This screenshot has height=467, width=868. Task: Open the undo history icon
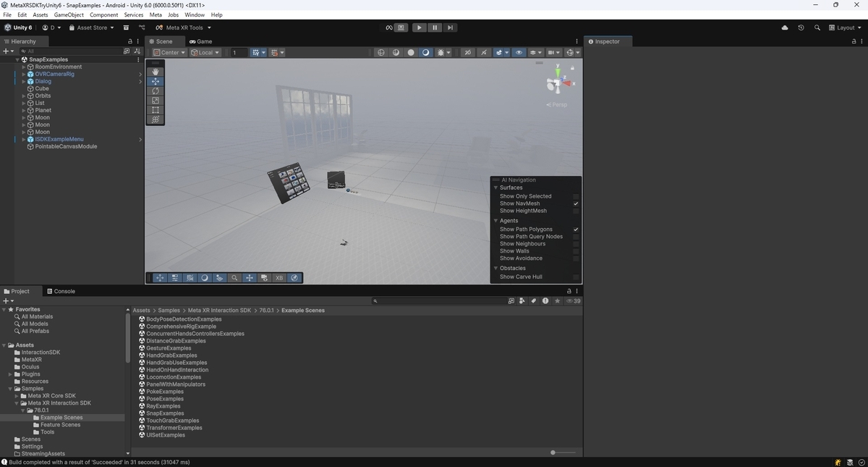pos(801,28)
